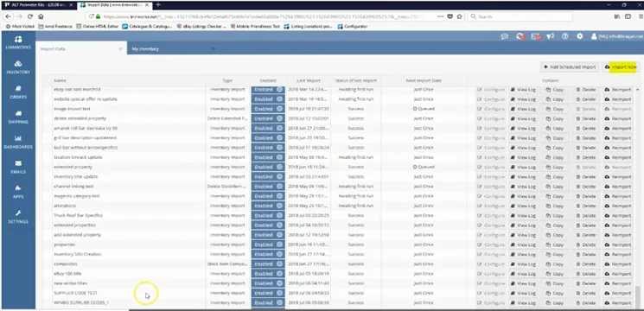Toggle Enabled switch for location binrack update

(x=268, y=157)
